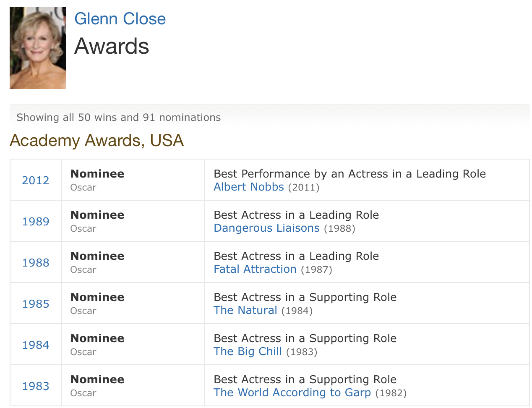Image resolution: width=532 pixels, height=408 pixels.
Task: Click the 1985 year link
Action: pos(36,304)
